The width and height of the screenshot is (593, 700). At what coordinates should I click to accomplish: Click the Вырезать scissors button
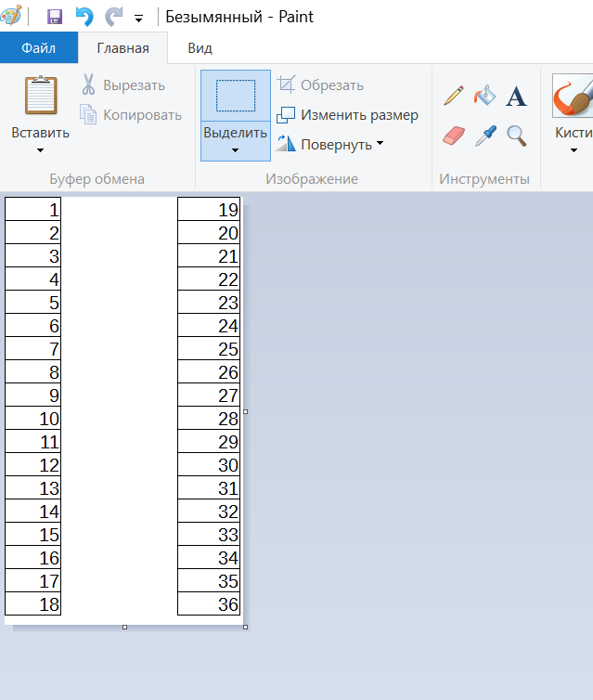(122, 84)
